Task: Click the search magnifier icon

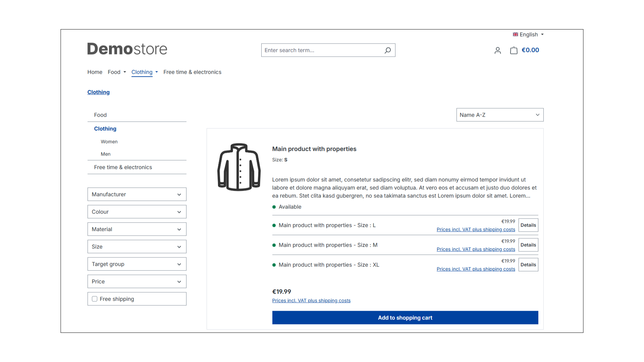Action: pos(388,50)
